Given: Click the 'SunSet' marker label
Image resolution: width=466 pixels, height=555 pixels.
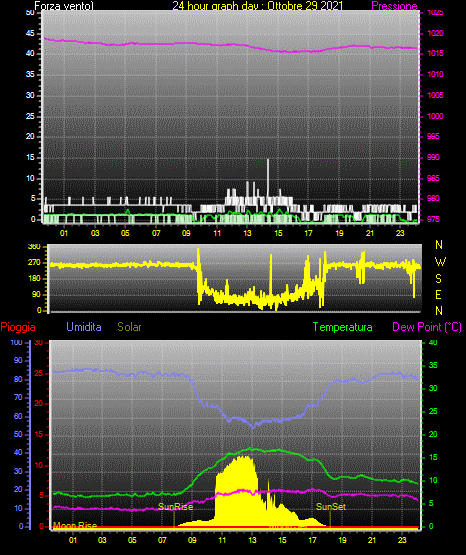Looking at the screenshot, I should pos(330,507).
